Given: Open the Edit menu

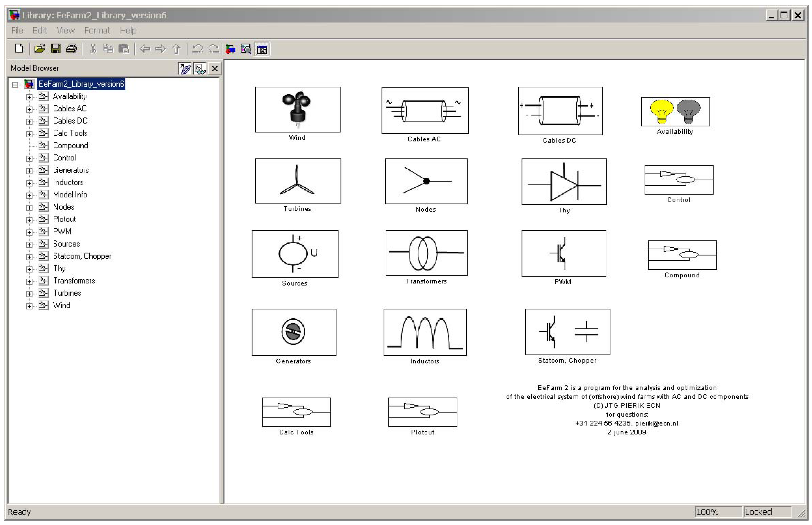Looking at the screenshot, I should pos(39,30).
